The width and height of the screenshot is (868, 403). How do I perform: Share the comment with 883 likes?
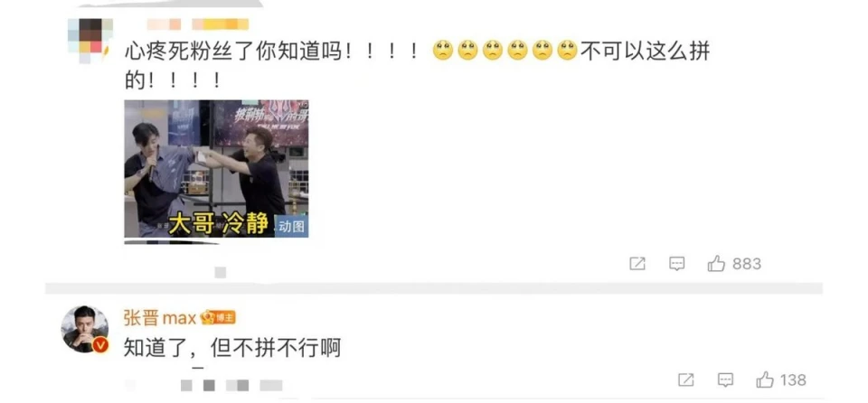point(637,264)
